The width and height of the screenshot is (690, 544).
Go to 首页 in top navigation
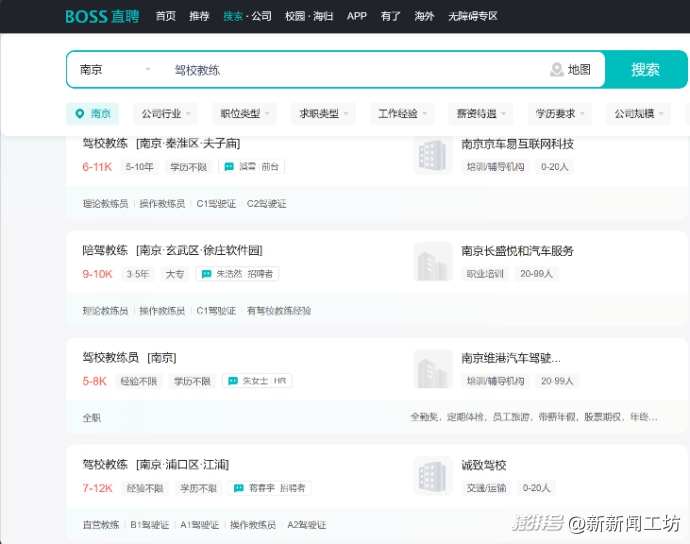(166, 16)
